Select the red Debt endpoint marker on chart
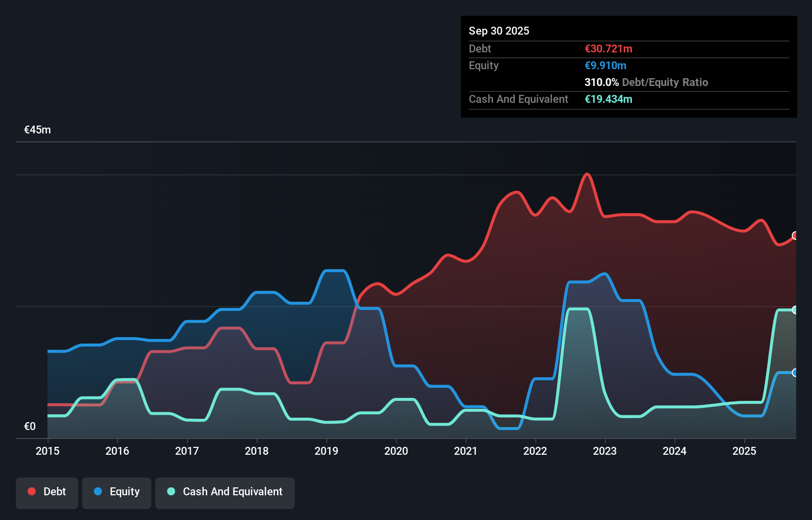Screen dimensions: 812x520 tap(795, 235)
